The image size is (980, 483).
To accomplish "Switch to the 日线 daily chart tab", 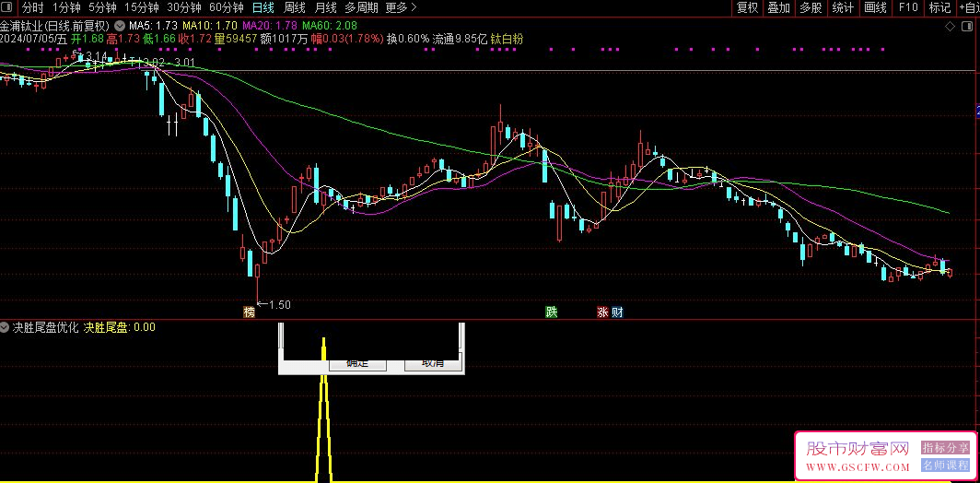I will 263,8.
